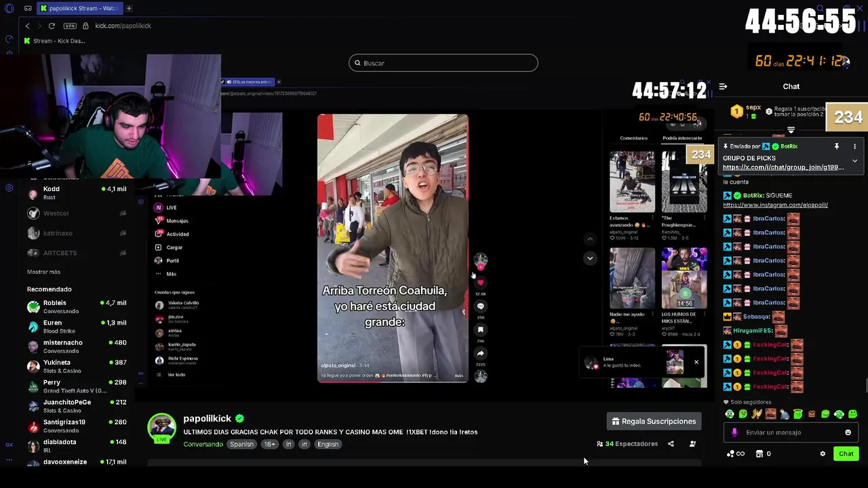This screenshot has width=868, height=488.
Task: Share the TikTok video with arrow icon
Action: 481,353
